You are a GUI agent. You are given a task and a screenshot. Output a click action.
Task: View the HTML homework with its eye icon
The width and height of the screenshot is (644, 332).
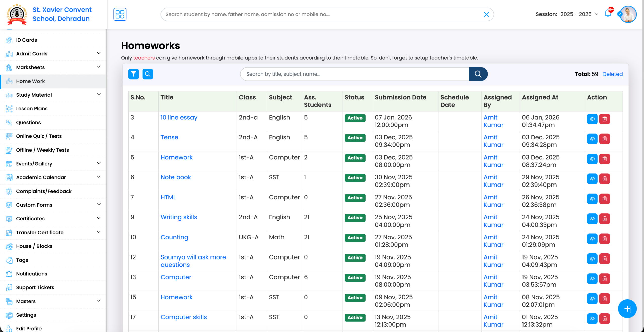click(x=592, y=199)
